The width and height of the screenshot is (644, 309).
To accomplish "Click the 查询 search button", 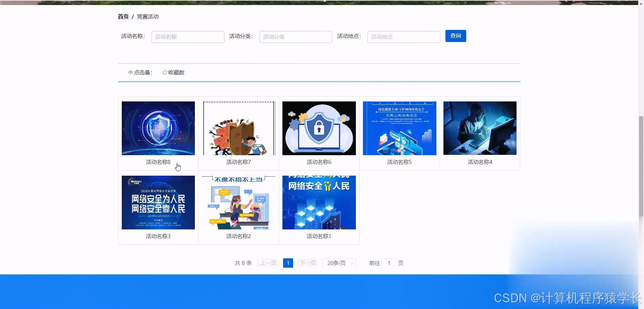I will tap(455, 36).
